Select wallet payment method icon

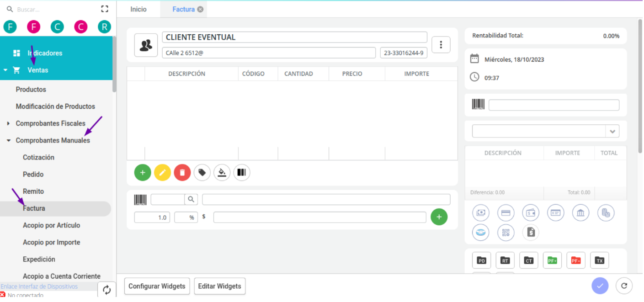(x=531, y=213)
